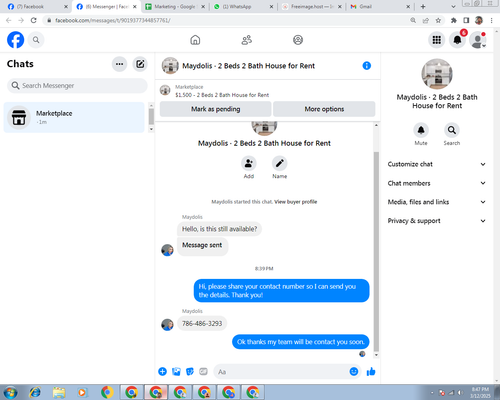Click Add people icon in chat
Screen dimensions: 500x400
click(249, 163)
